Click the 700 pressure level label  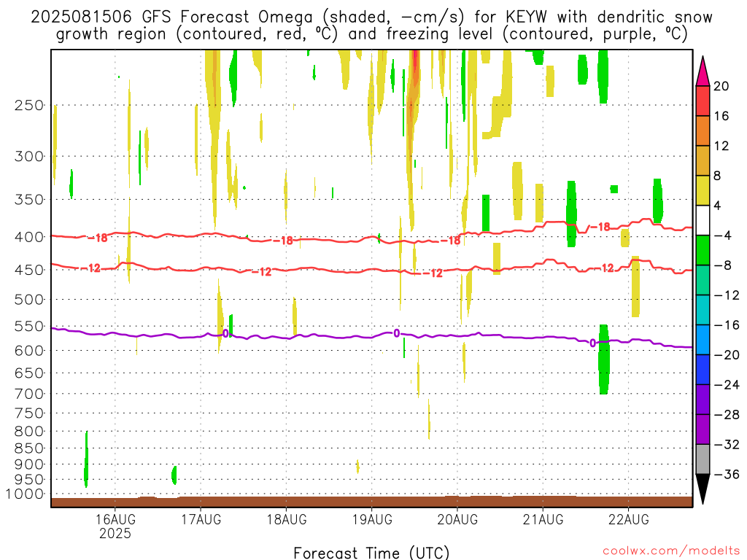(x=29, y=394)
